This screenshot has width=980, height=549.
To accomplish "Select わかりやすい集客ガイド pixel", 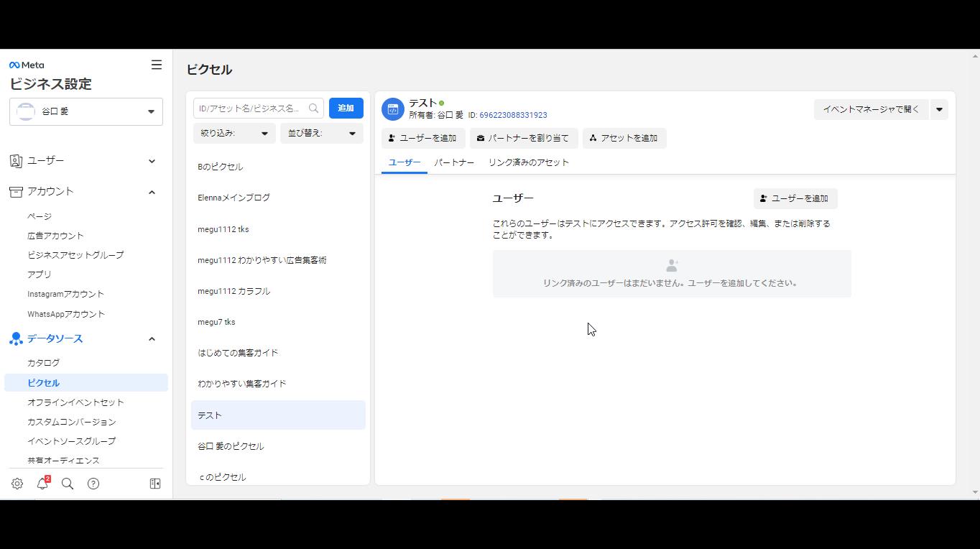I will tap(278, 384).
